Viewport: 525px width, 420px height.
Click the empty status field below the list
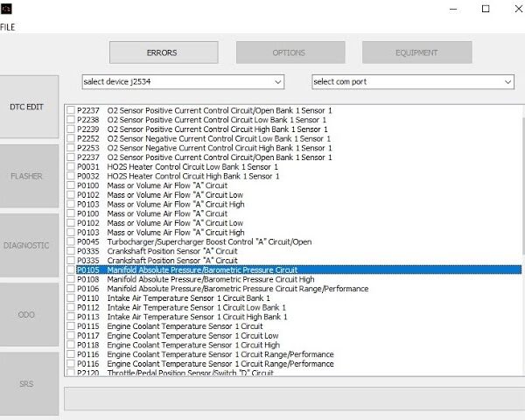[x=294, y=399]
